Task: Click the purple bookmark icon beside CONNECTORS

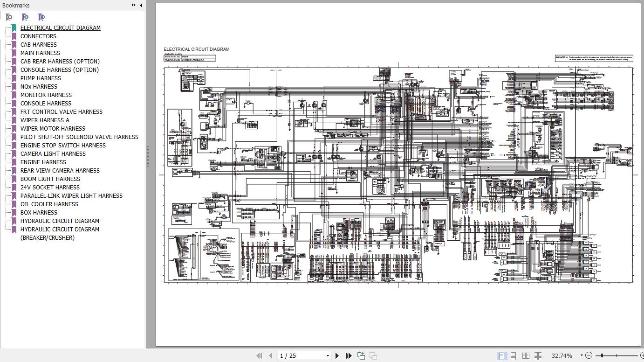Action: click(14, 36)
